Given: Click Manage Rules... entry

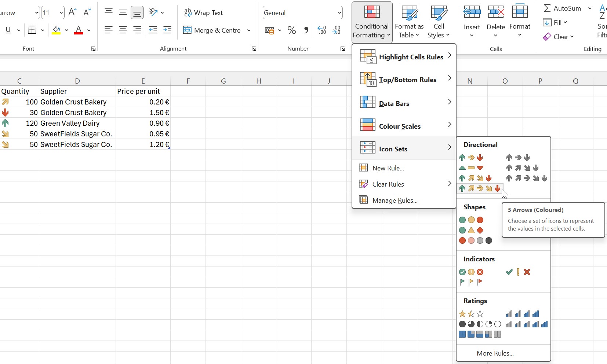Looking at the screenshot, I should 404,200.
